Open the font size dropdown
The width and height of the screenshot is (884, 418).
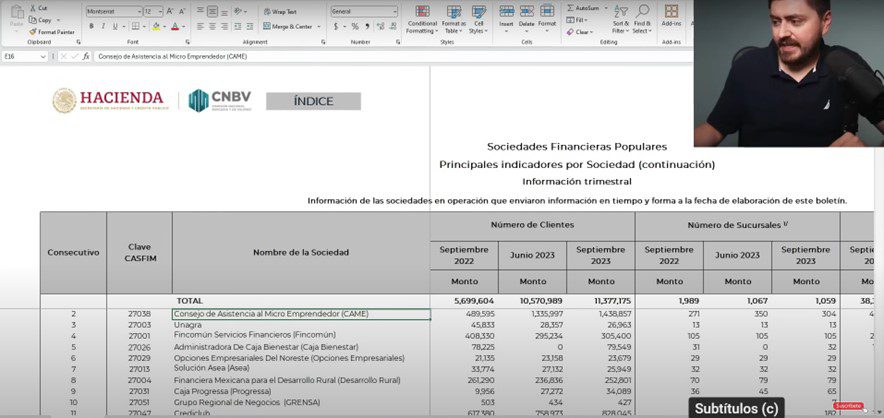160,11
